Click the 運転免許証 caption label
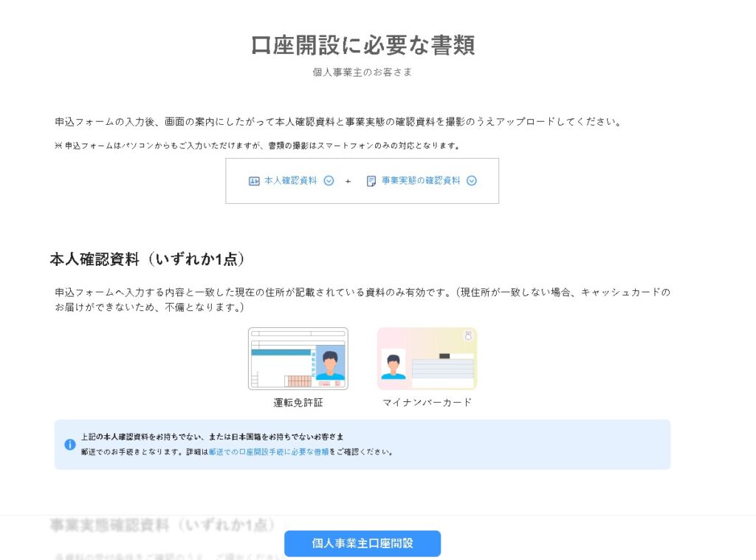This screenshot has width=756, height=560. pos(298,403)
